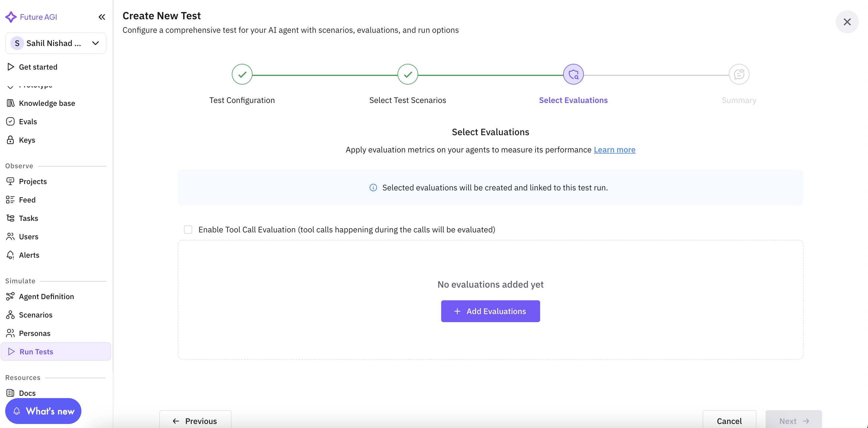Enable Tool Call Evaluation checkbox
This screenshot has height=428, width=868.
pyautogui.click(x=188, y=229)
